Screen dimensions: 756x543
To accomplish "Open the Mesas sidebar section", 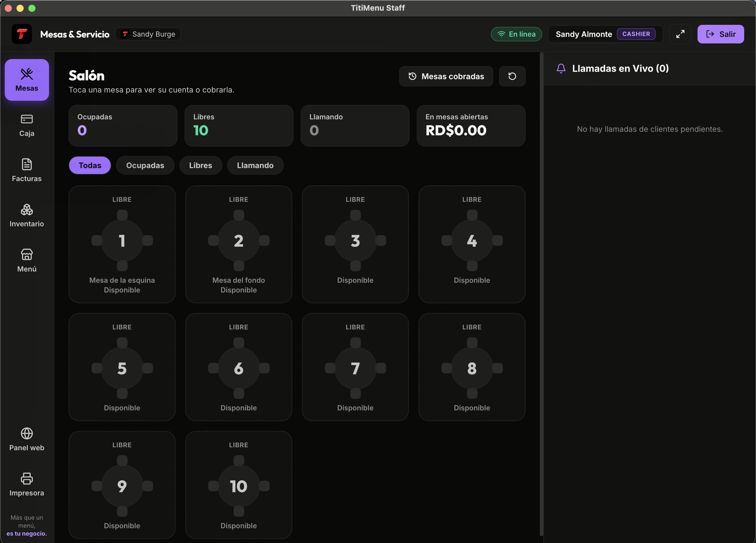I will coord(27,80).
